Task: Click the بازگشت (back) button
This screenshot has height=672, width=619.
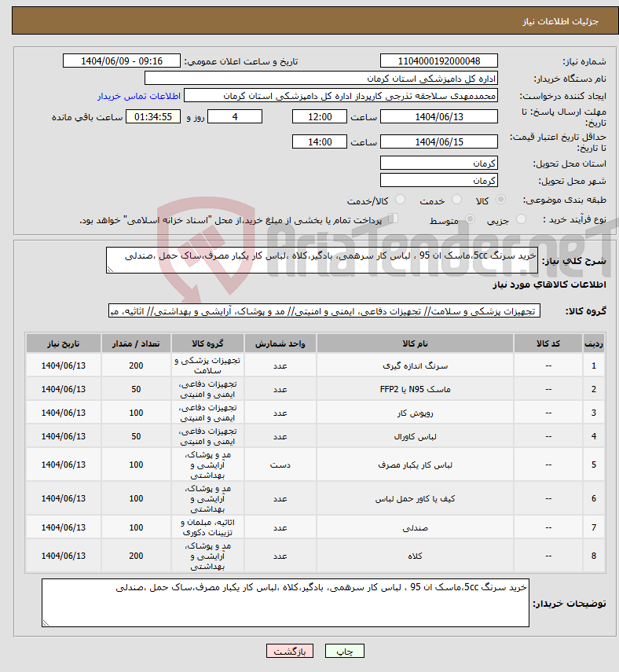Action: click(x=290, y=651)
